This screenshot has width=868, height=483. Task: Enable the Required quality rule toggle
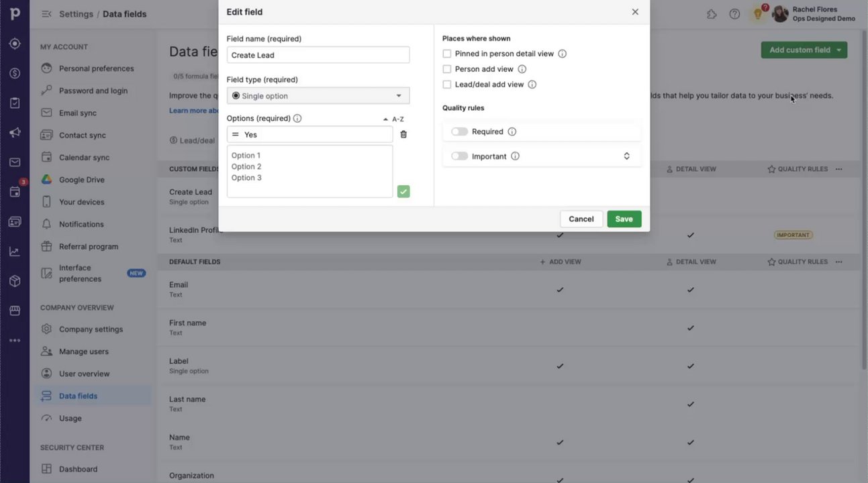click(x=459, y=132)
